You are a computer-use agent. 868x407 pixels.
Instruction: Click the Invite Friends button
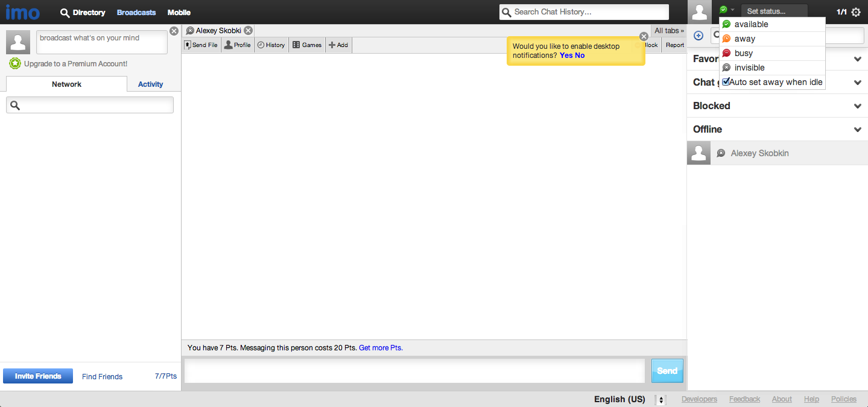coord(38,376)
